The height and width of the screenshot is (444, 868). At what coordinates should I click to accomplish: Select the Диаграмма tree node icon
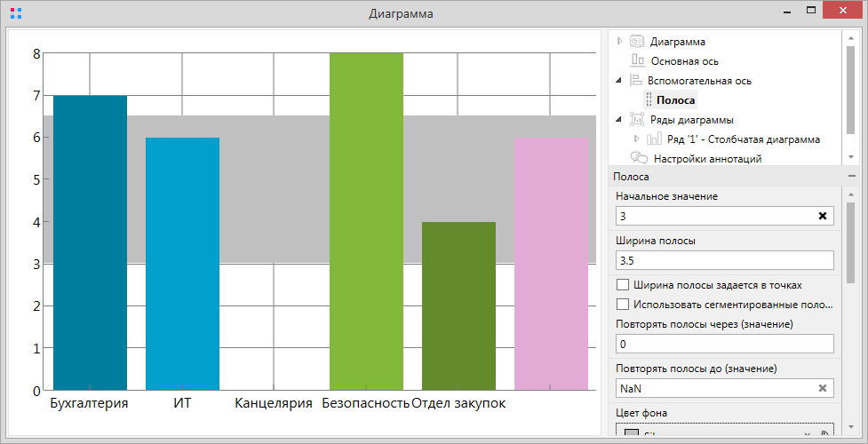pos(636,41)
